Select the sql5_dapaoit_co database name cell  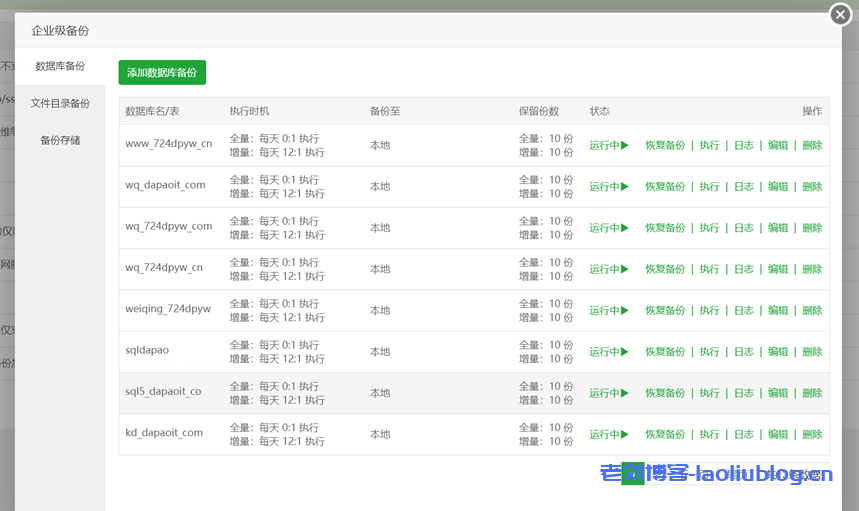click(163, 392)
